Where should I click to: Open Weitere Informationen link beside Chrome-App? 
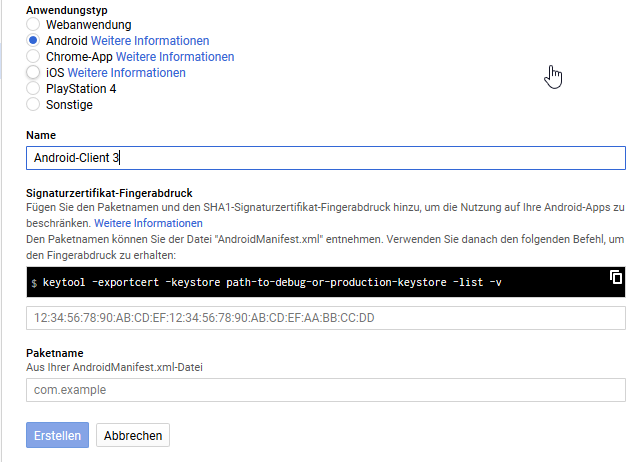pyautogui.click(x=175, y=57)
